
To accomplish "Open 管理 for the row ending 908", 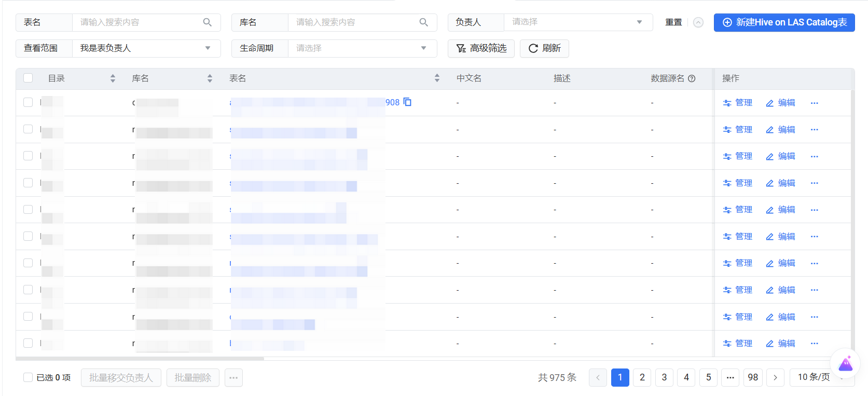I will coord(738,103).
